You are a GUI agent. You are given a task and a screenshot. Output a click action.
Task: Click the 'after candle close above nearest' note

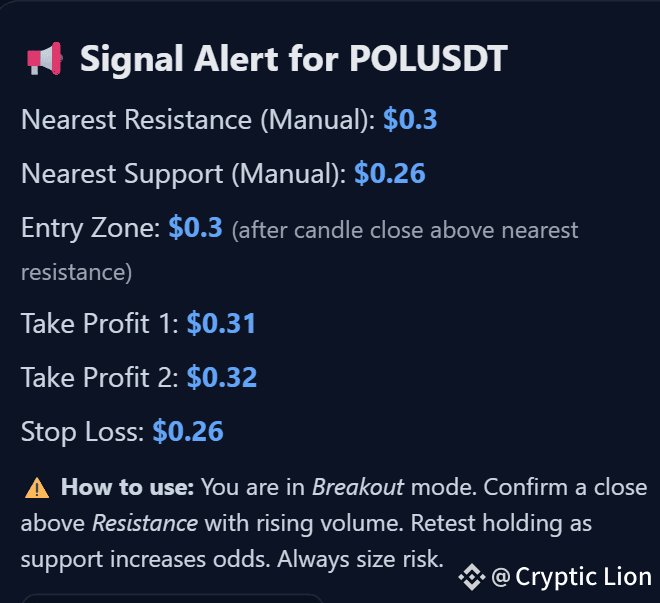tap(405, 231)
